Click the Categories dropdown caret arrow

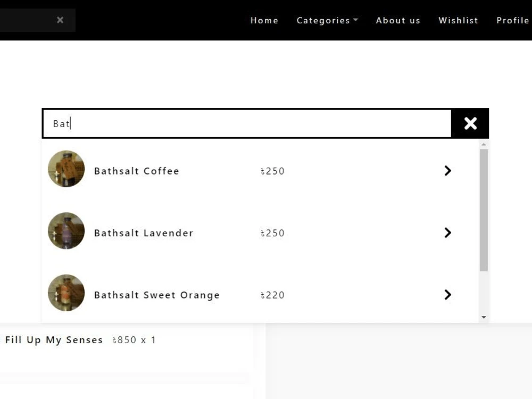coord(355,19)
